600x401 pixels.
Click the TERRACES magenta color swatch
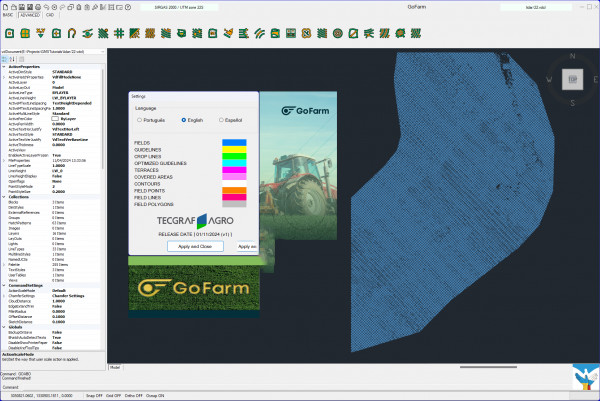pyautogui.click(x=234, y=170)
